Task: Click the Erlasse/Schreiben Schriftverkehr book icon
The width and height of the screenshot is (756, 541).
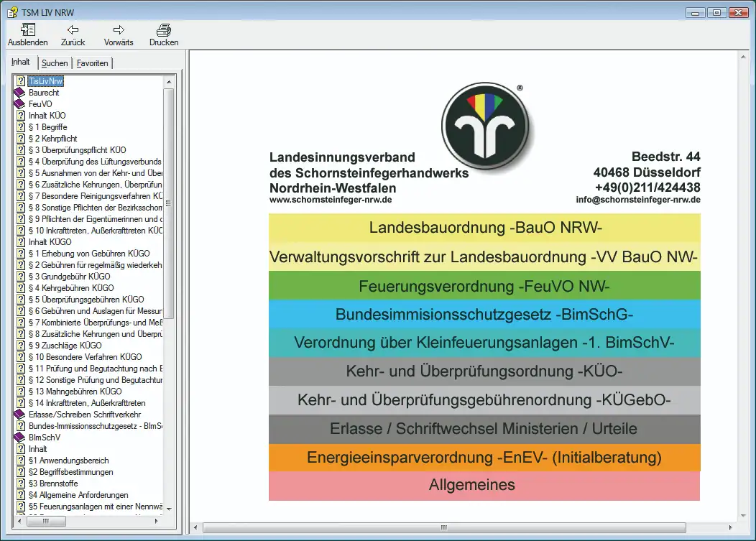Action: pos(20,415)
